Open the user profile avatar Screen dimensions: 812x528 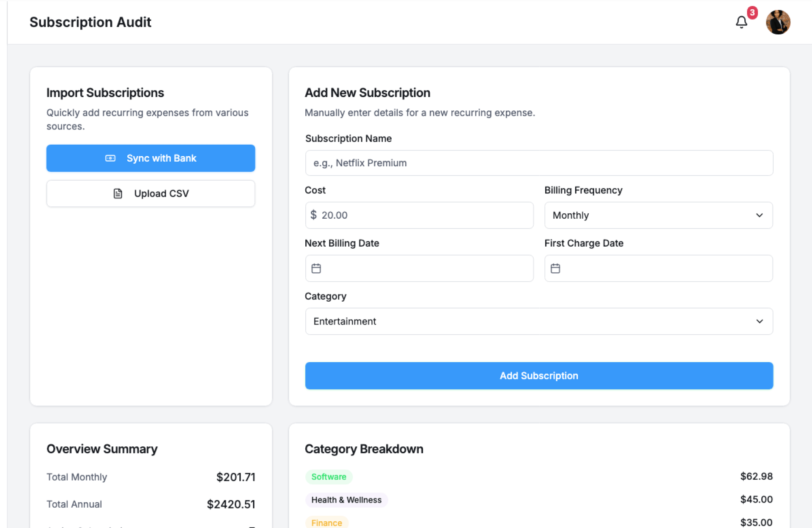tap(778, 22)
